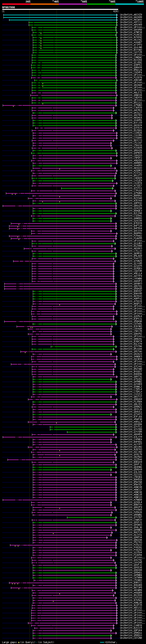
Task: Click the arrowhead ending the UniRef100_A9S0R9 bar
Action: 117,25
